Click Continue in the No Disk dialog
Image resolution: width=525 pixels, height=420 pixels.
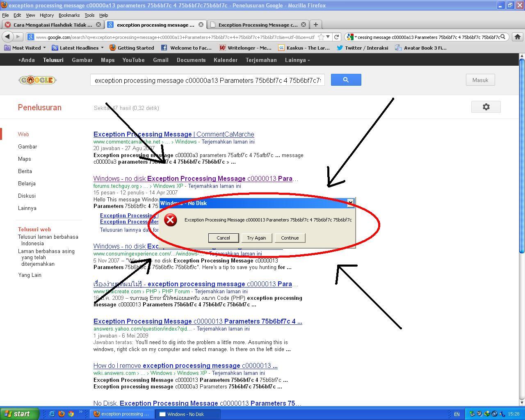[290, 238]
